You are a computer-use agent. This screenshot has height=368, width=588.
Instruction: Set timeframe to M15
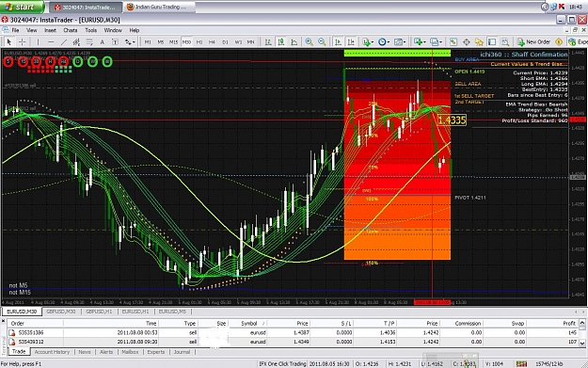(x=173, y=42)
